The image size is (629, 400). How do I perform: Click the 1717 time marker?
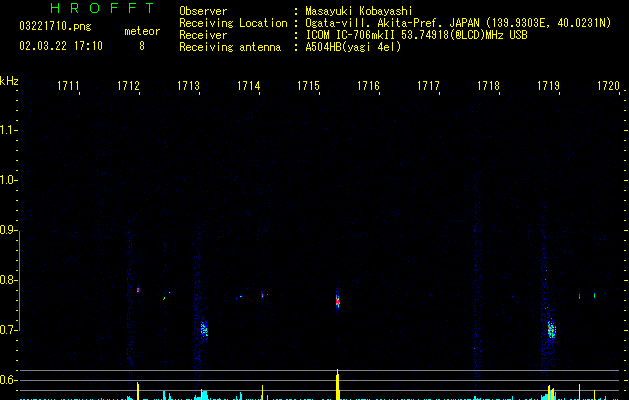428,86
